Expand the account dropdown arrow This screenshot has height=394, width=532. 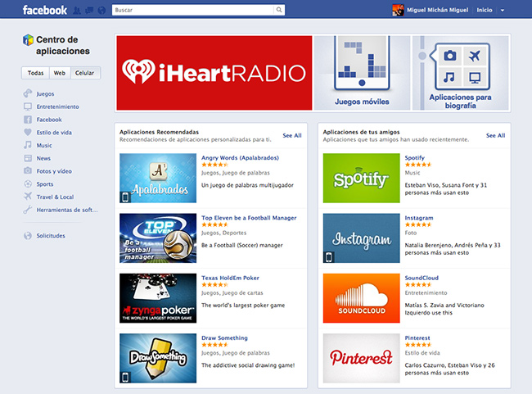coord(503,11)
